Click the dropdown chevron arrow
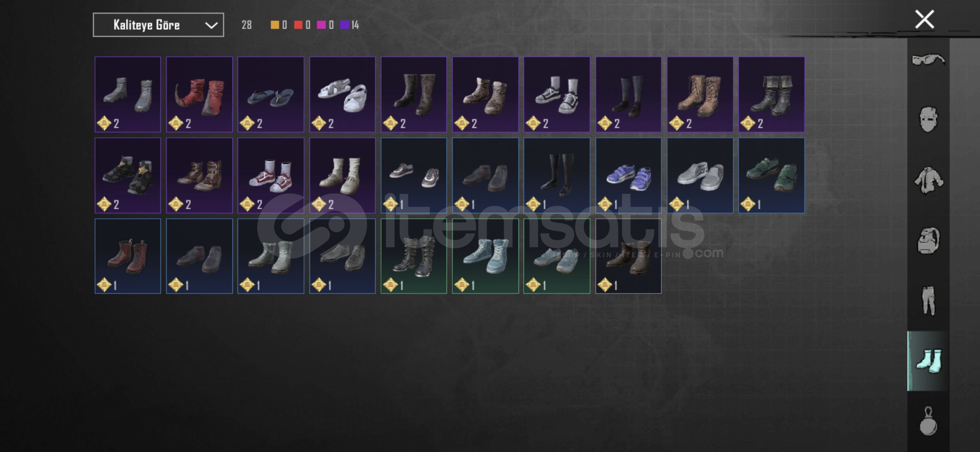This screenshot has width=980, height=452. click(x=211, y=26)
